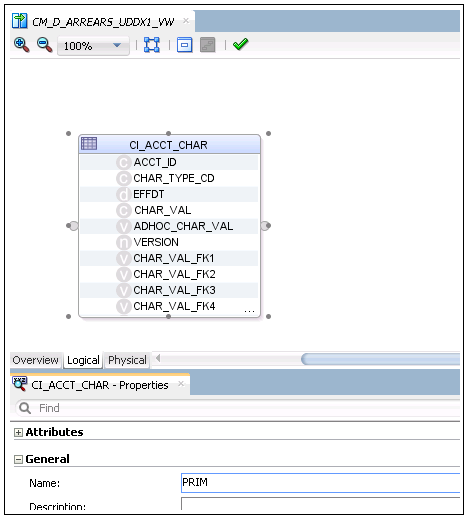Click the Description input field
The width and height of the screenshot is (468, 521).
[320, 504]
